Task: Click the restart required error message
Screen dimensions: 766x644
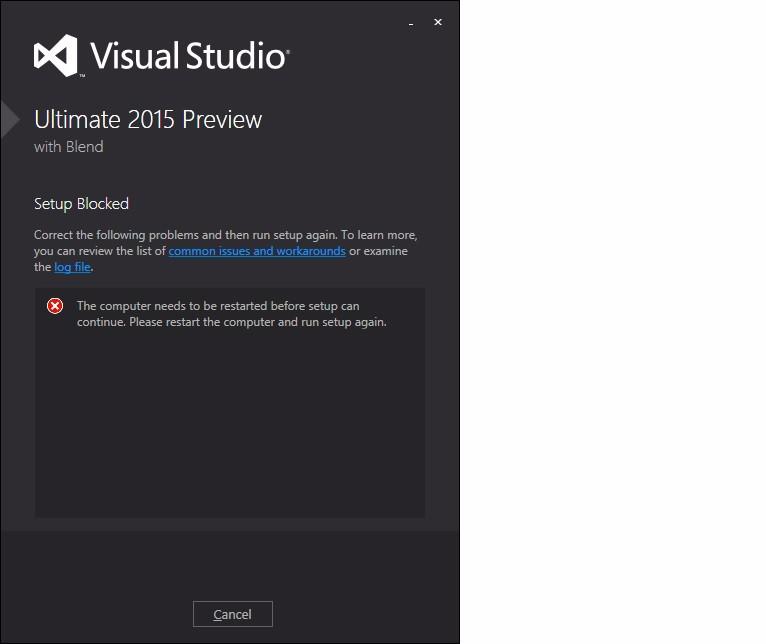Action: (x=232, y=314)
